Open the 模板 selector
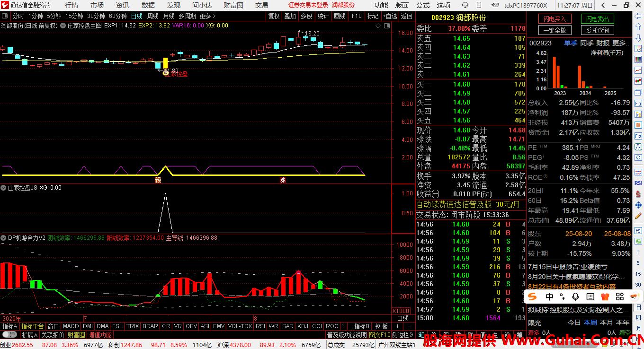 coord(381,326)
